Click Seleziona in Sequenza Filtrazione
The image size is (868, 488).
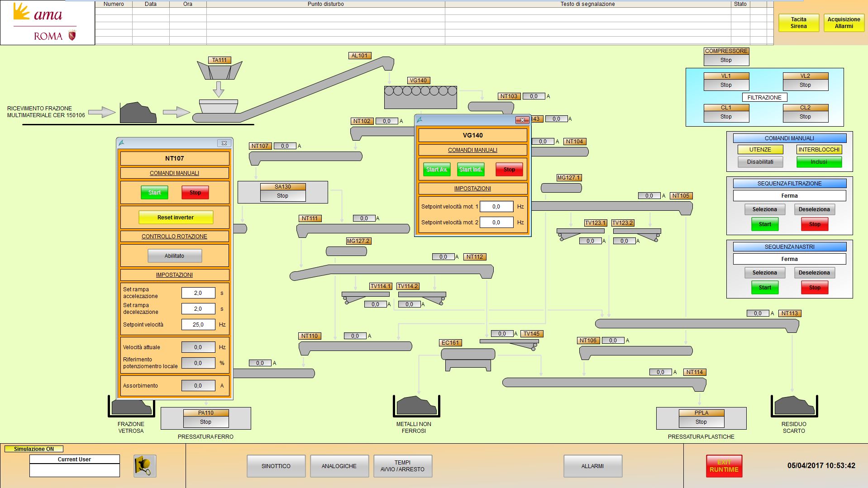pos(764,209)
